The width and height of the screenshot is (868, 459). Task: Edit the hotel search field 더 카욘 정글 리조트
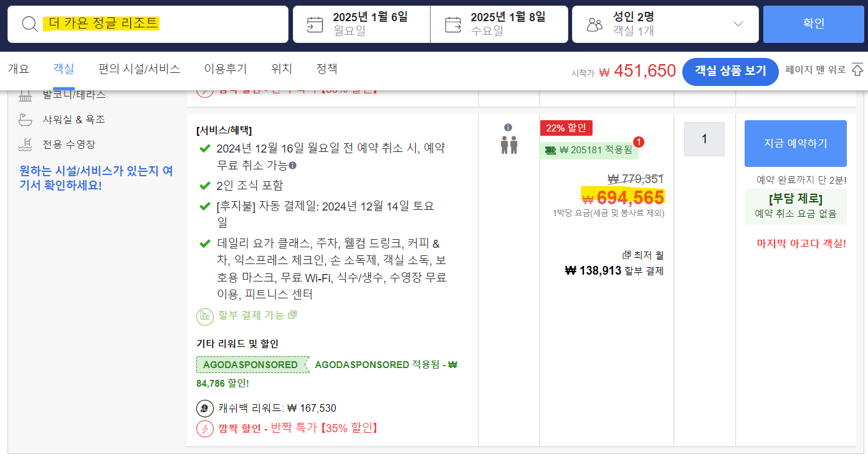pyautogui.click(x=148, y=24)
